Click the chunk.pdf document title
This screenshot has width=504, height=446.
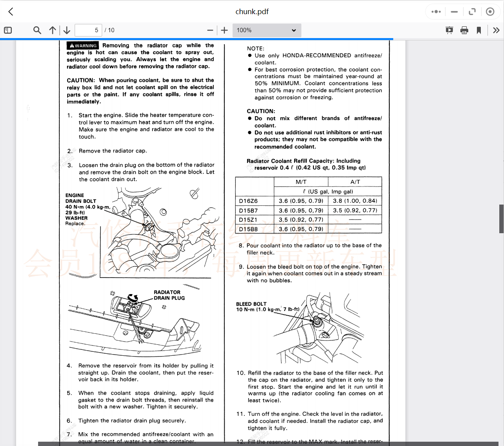(x=252, y=12)
